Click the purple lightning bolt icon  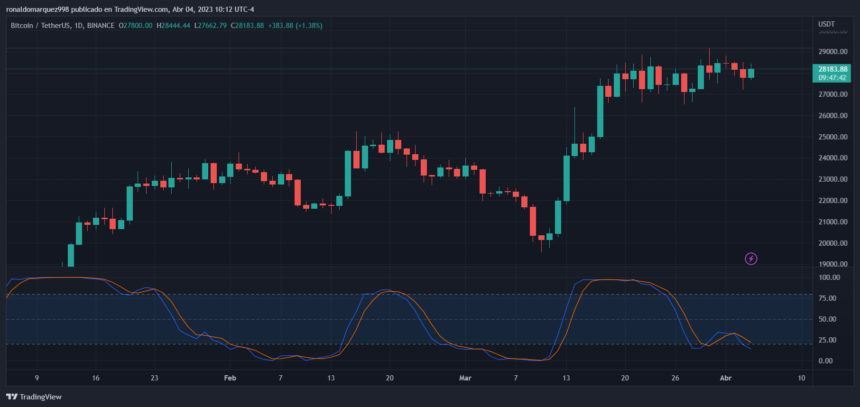point(751,258)
